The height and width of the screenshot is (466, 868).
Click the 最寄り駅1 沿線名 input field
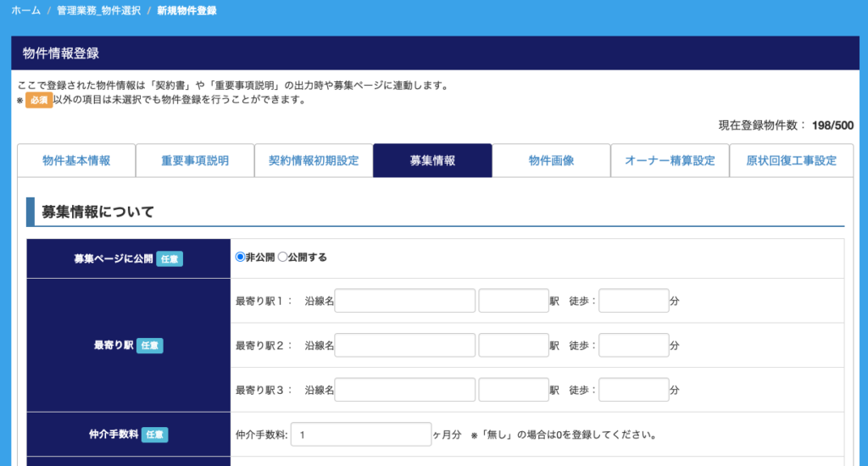[x=404, y=301]
